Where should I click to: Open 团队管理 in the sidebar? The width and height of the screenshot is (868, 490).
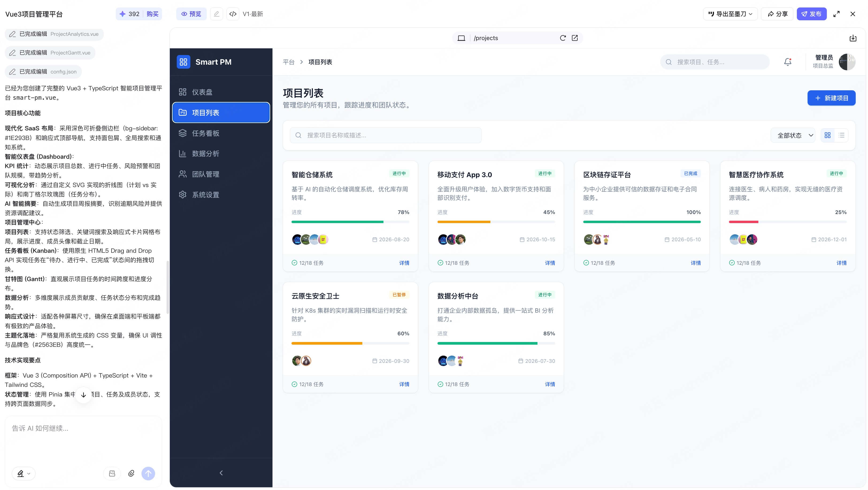click(221, 174)
